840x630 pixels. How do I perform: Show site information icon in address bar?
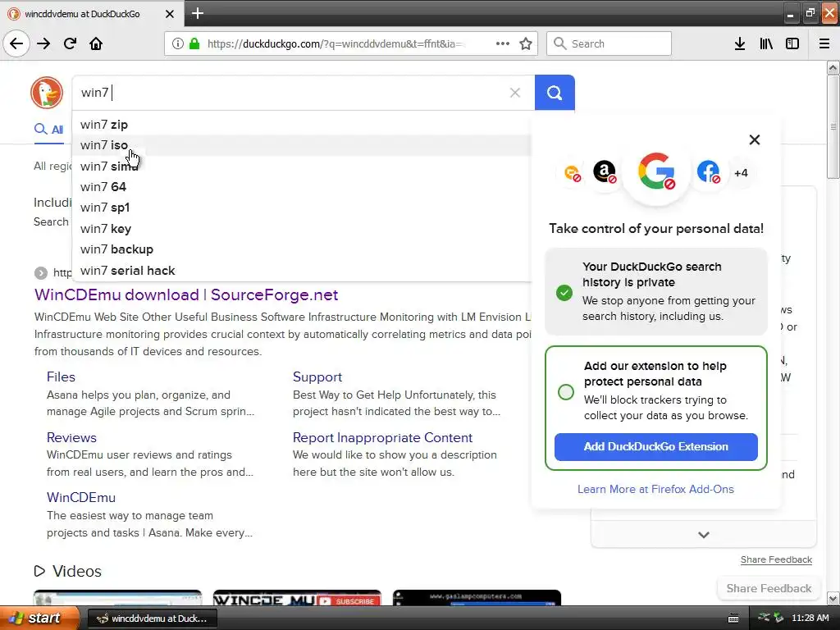click(177, 44)
